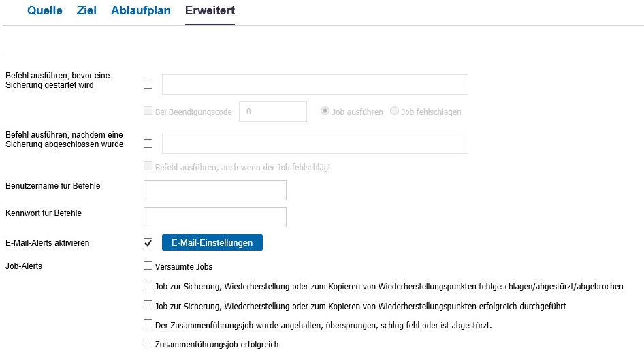Image resolution: width=644 pixels, height=361 pixels.
Task: Select the Erweitert tab
Action: coord(210,10)
